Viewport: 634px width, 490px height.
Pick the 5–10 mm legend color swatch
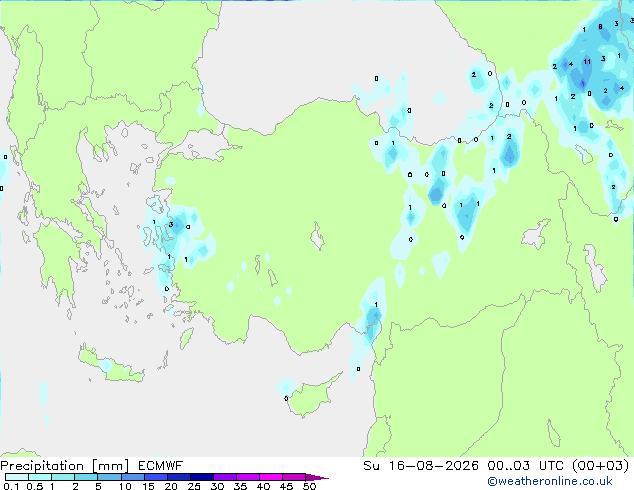pyautogui.click(x=109, y=477)
